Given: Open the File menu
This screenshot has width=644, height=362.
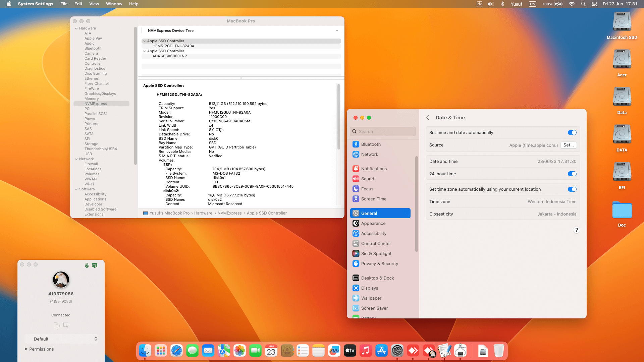Looking at the screenshot, I should pos(64,4).
